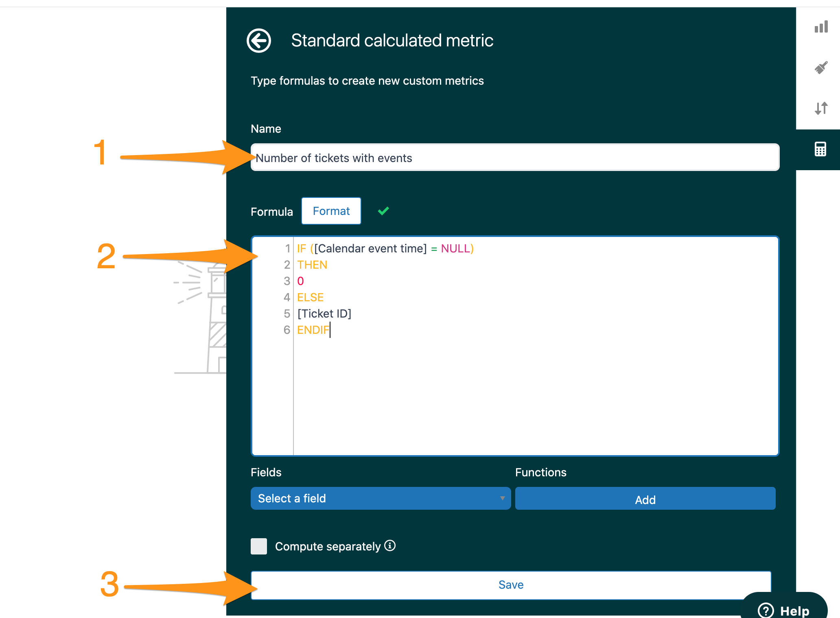Click the THEN keyword in formula
This screenshot has width=840, height=618.
(312, 265)
